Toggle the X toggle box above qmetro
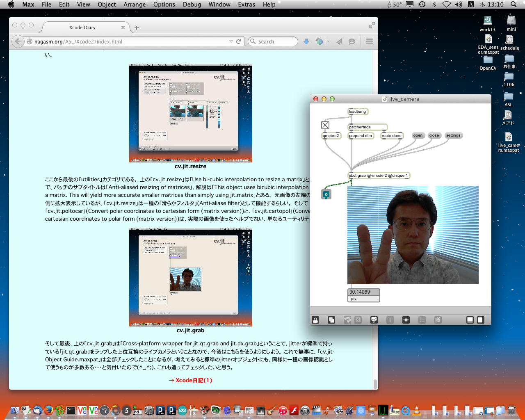 pyautogui.click(x=325, y=125)
